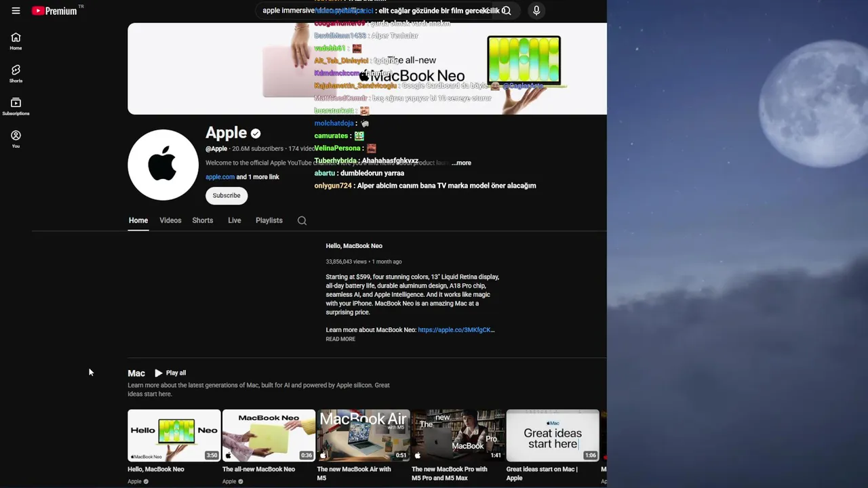Click chat username molchatdoja
The width and height of the screenshot is (868, 488).
coord(334,123)
